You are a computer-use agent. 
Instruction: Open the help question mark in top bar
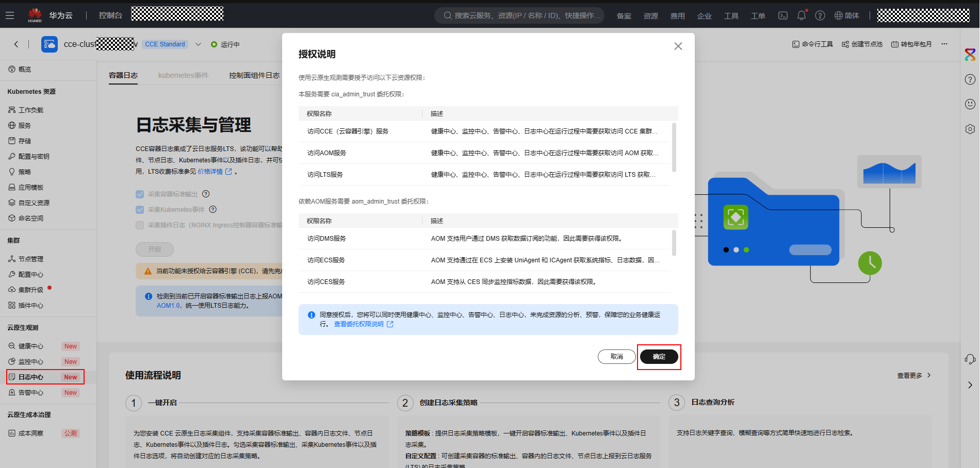(820, 15)
